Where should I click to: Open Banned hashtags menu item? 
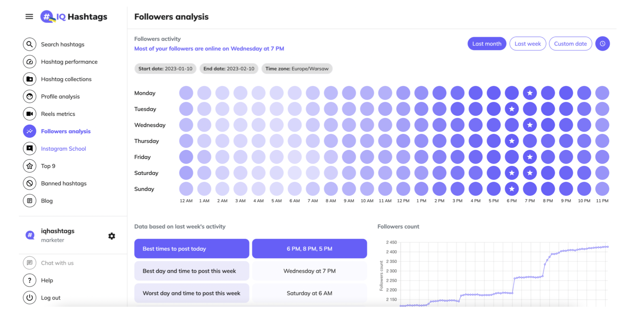(x=64, y=183)
